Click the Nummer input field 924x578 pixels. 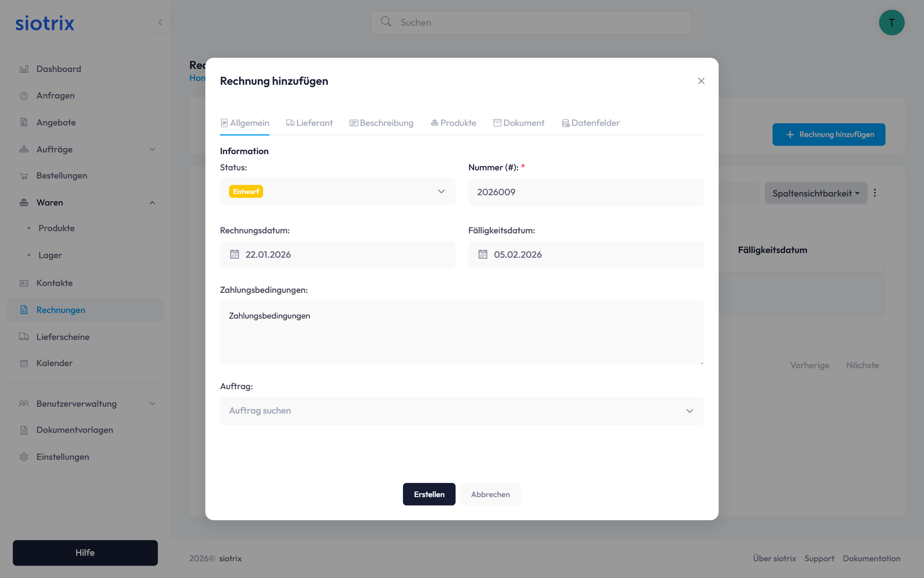pyautogui.click(x=585, y=192)
